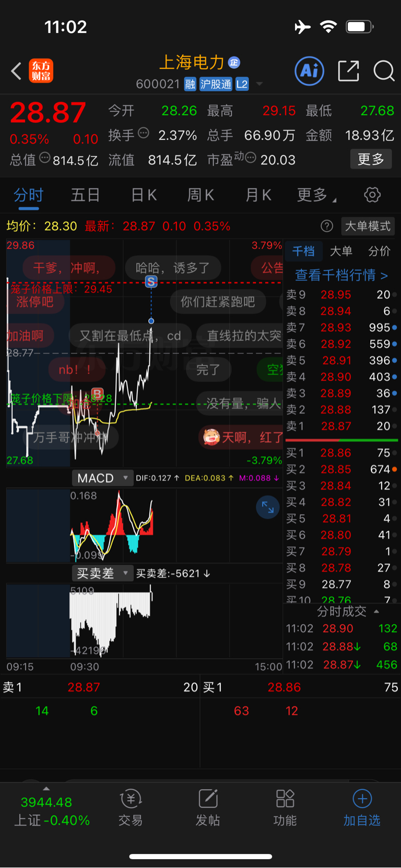Tap the 又割在最低点 comment bubble
401x868 pixels.
pyautogui.click(x=130, y=336)
